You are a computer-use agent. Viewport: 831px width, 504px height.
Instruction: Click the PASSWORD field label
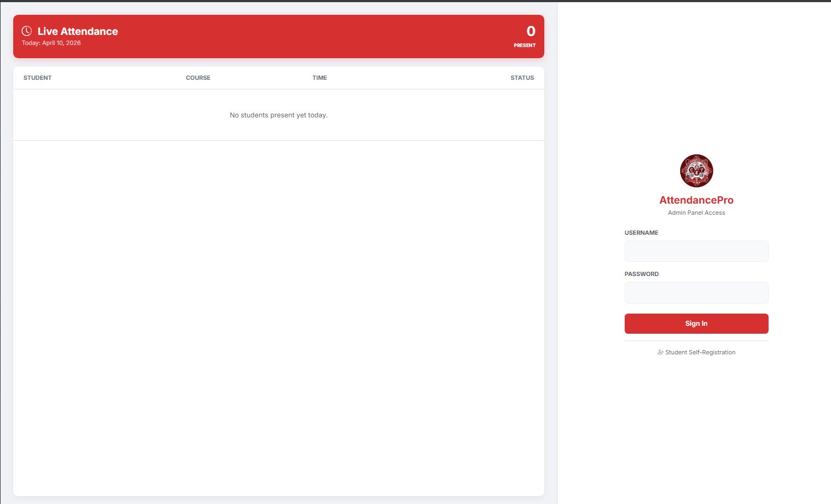pyautogui.click(x=642, y=274)
